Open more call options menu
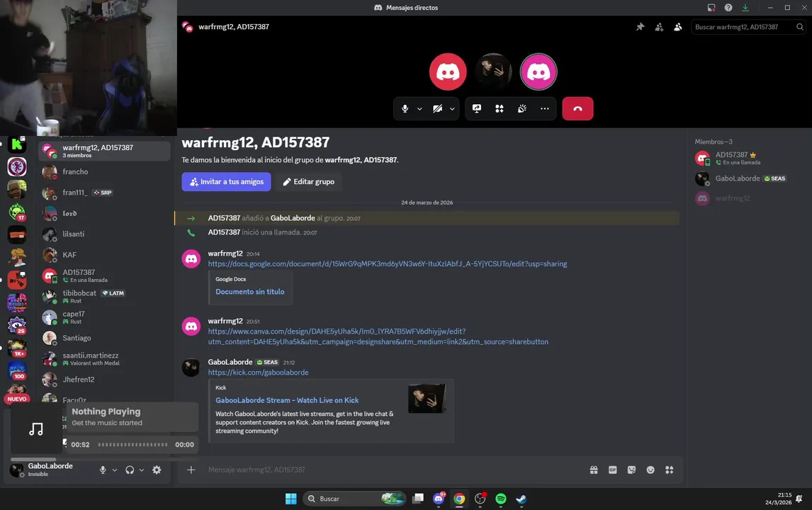812x510 pixels. pyautogui.click(x=545, y=109)
